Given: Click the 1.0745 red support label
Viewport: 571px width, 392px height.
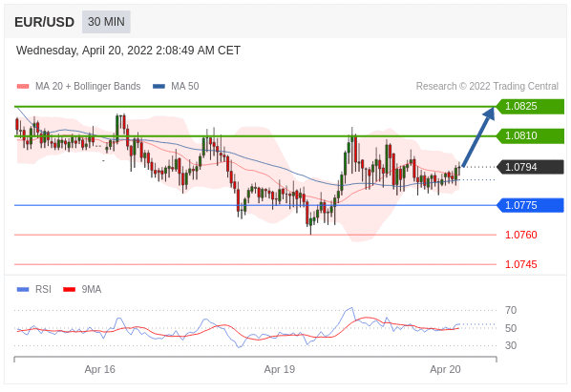Looking at the screenshot, I should pyautogui.click(x=520, y=264).
